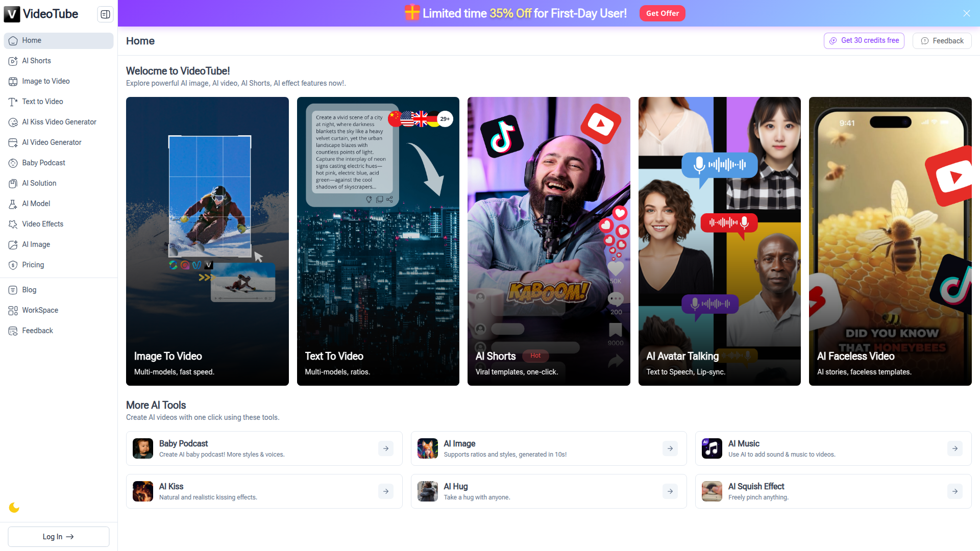Click the Video Effects sidebar icon
Image resolution: width=980 pixels, height=551 pixels.
point(13,224)
